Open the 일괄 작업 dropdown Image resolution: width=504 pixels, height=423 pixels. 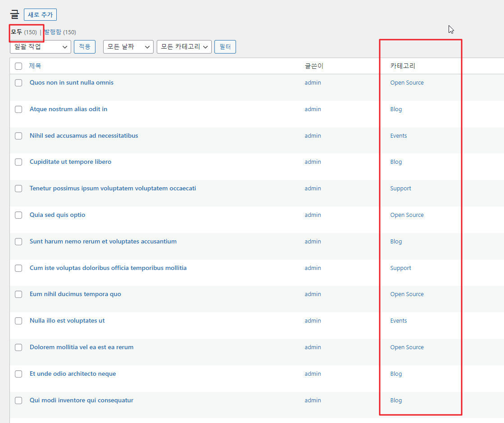click(41, 47)
